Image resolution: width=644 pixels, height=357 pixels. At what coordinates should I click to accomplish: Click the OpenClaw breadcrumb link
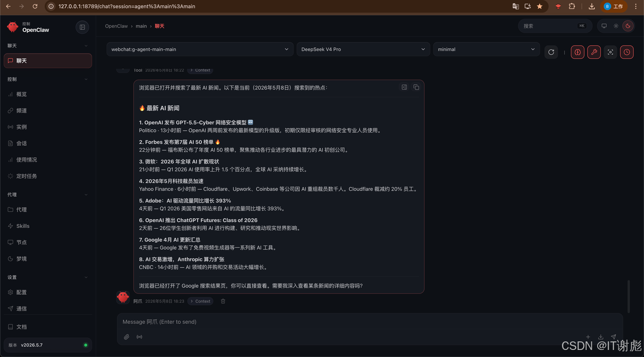116,26
